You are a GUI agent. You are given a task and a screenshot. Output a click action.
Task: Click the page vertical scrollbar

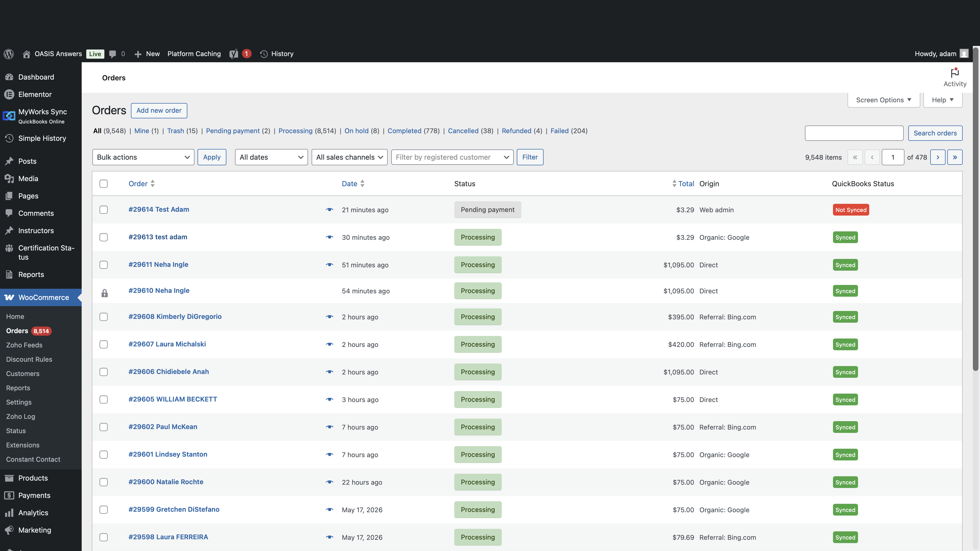coord(975,209)
